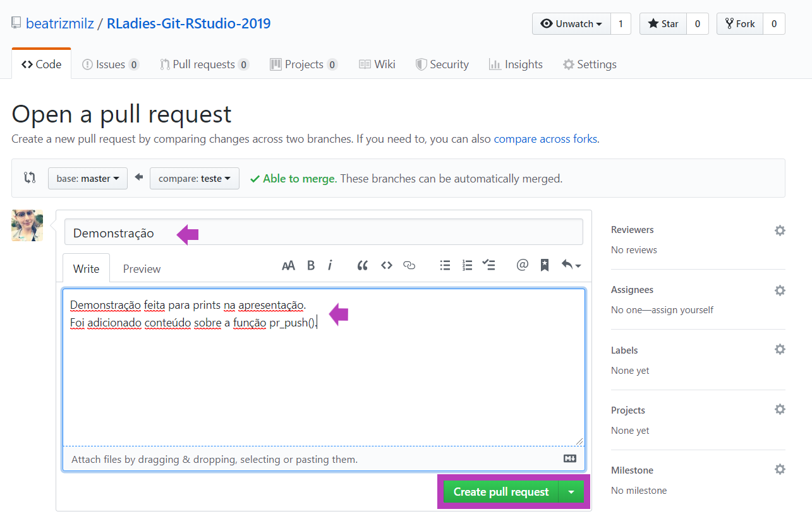Viewport: 812px width, 526px height.
Task: Click the text size formatting icon
Action: pyautogui.click(x=288, y=266)
